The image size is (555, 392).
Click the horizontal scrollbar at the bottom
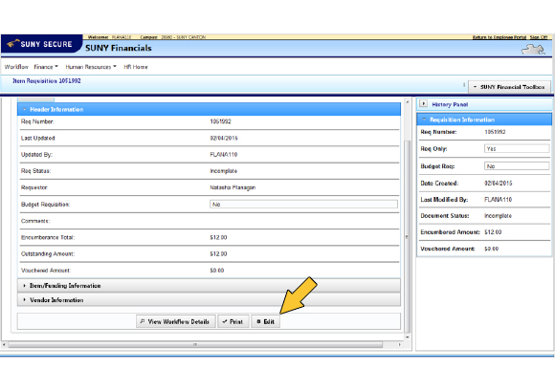[x=195, y=344]
